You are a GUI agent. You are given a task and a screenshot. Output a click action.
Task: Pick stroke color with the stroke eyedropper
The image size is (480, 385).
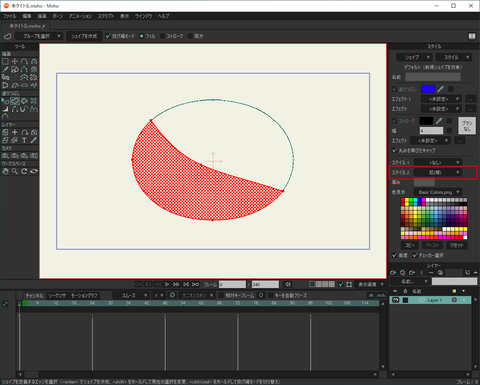[x=439, y=121]
